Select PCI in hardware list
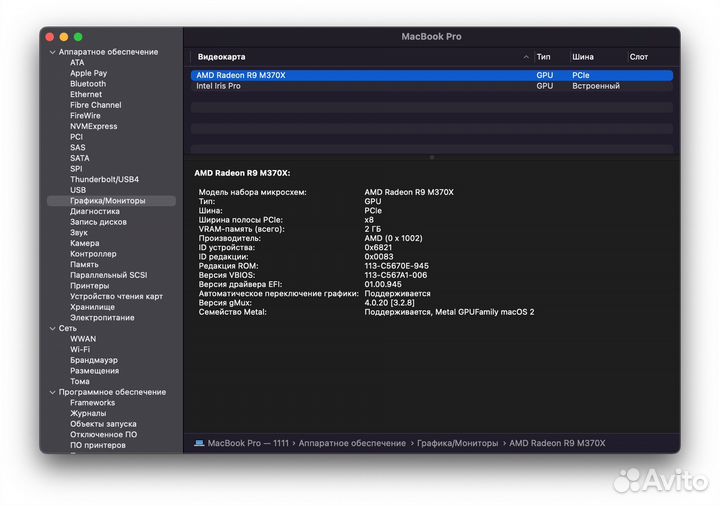This screenshot has width=720, height=506. 76,137
